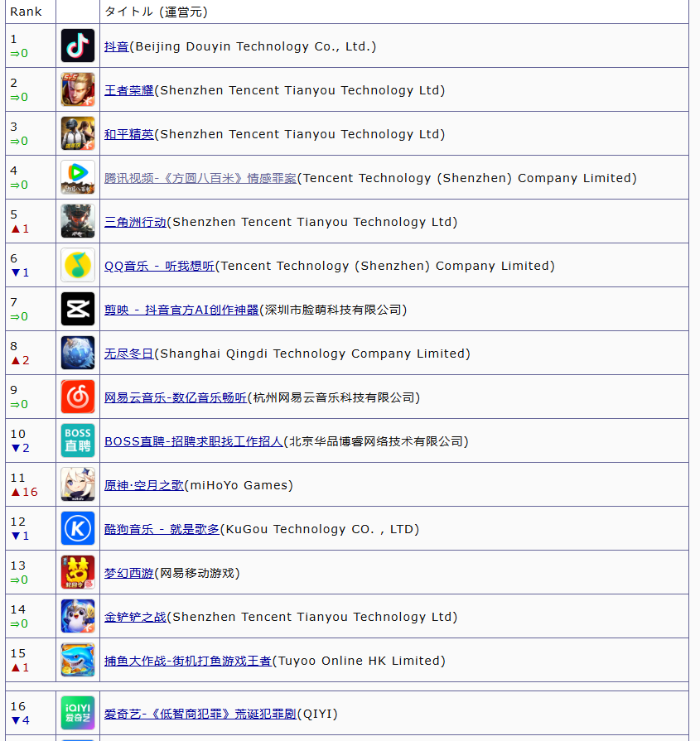The height and width of the screenshot is (741, 700).
Task: Click the ▼1 rank change for 酷狗音乐
Action: [20, 536]
